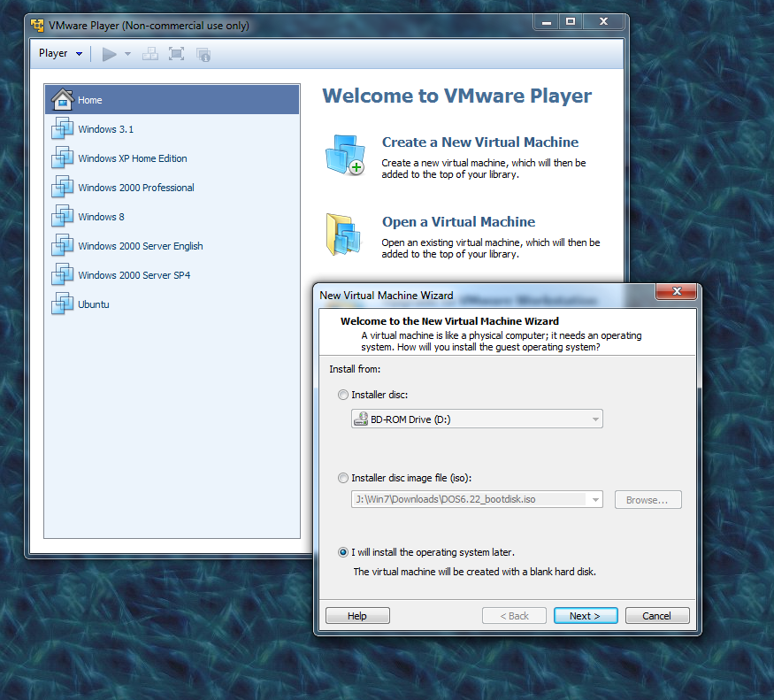
Task: Click the Ubuntu VM icon
Action: point(63,304)
